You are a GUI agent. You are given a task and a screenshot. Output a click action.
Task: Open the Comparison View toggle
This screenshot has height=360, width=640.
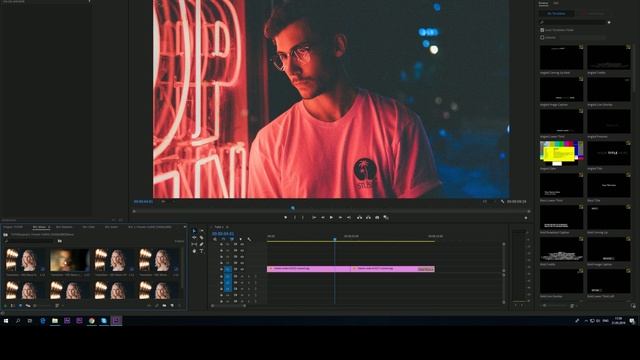(386, 218)
